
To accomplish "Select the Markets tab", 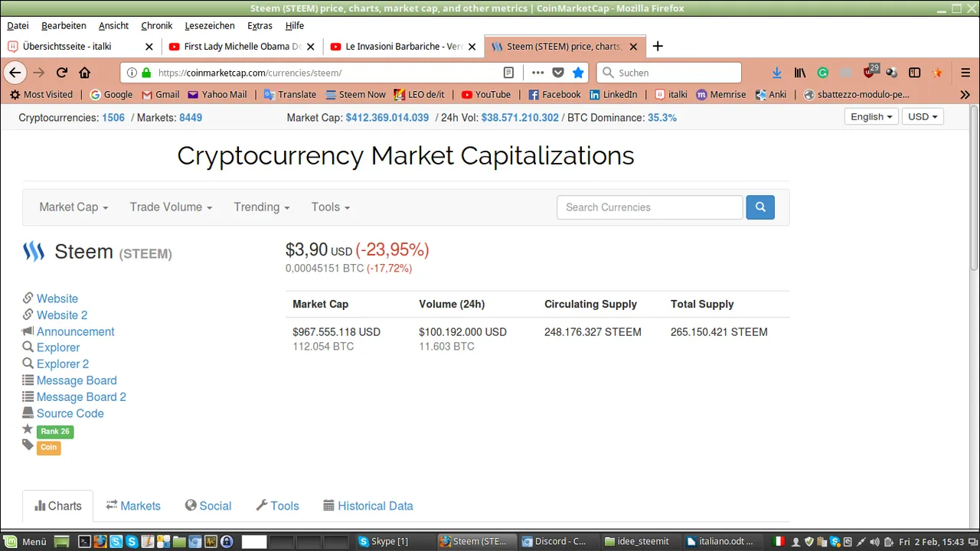I will tap(133, 506).
